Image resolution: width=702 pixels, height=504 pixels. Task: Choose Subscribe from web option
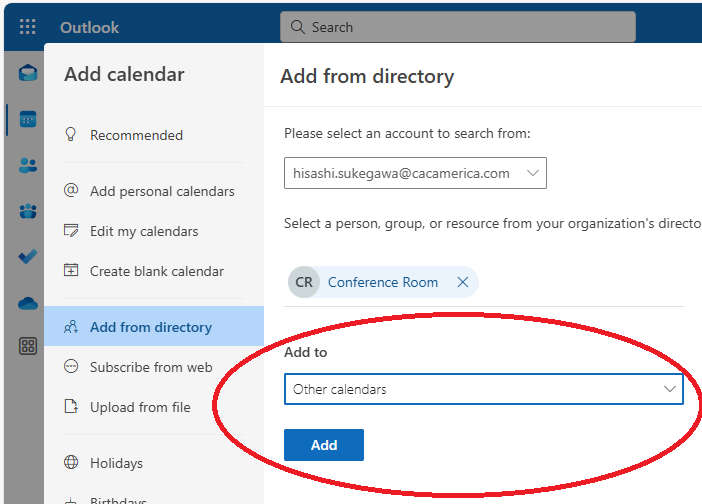coord(150,367)
